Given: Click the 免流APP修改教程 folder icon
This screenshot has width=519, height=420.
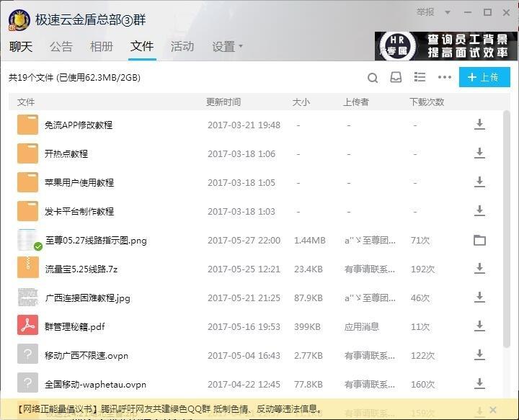Looking at the screenshot, I should point(28,125).
